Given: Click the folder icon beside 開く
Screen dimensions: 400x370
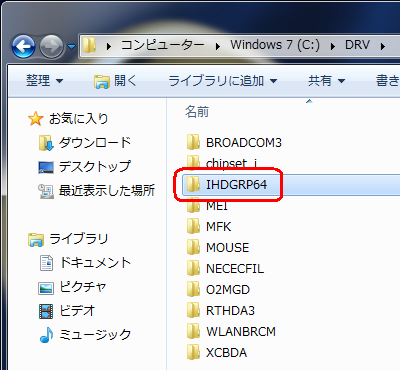Looking at the screenshot, I should pos(102,81).
